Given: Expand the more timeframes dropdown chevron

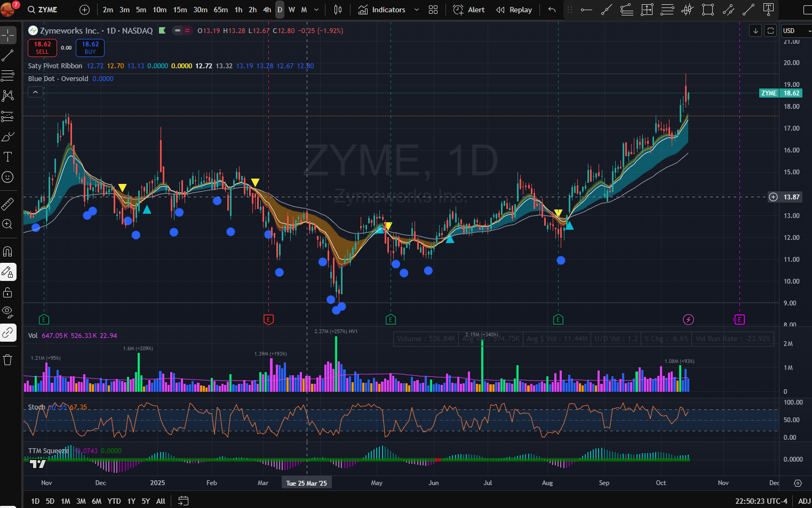Looking at the screenshot, I should tap(316, 10).
